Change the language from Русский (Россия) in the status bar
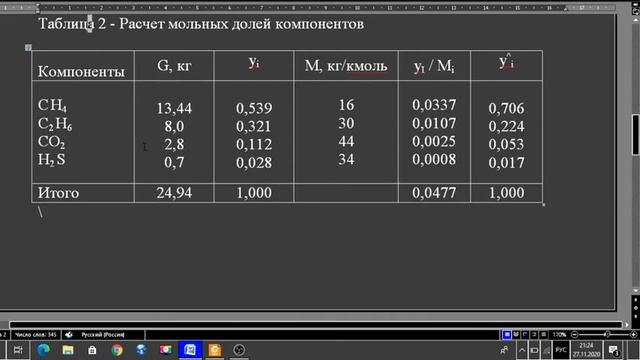This screenshot has width=640, height=360. coord(102,335)
